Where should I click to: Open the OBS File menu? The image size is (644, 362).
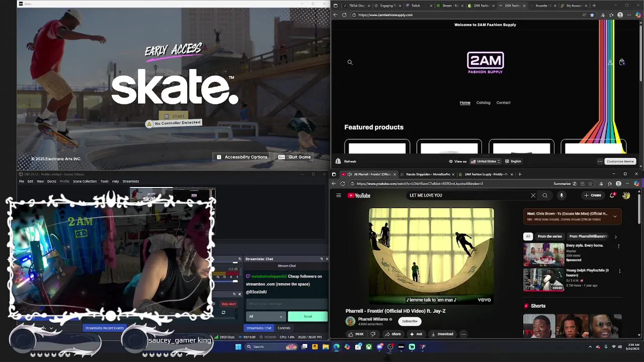coord(22,182)
